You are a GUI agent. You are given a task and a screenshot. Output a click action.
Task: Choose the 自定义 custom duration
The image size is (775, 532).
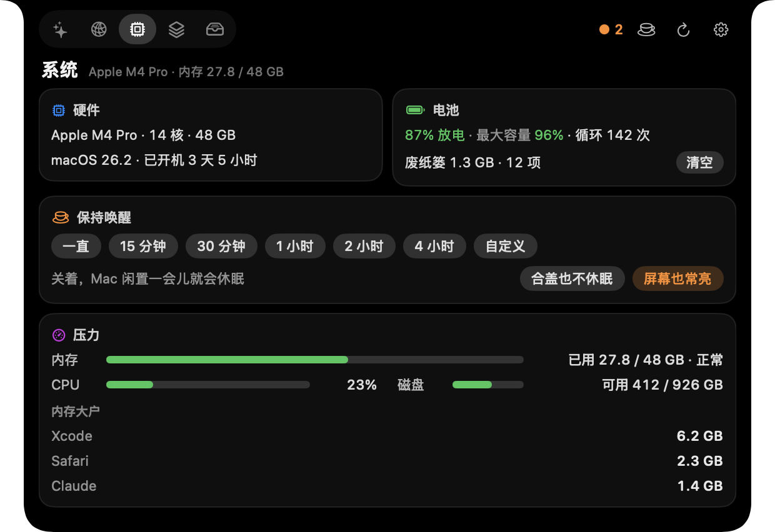click(505, 247)
